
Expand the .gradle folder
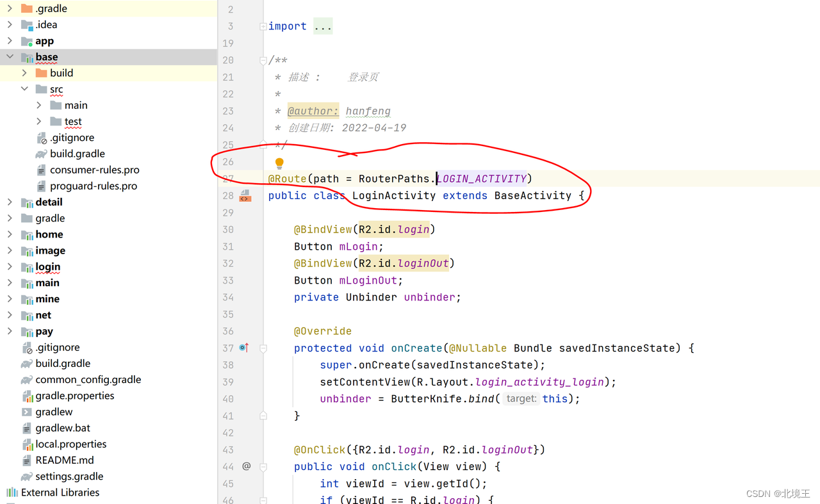pos(10,8)
